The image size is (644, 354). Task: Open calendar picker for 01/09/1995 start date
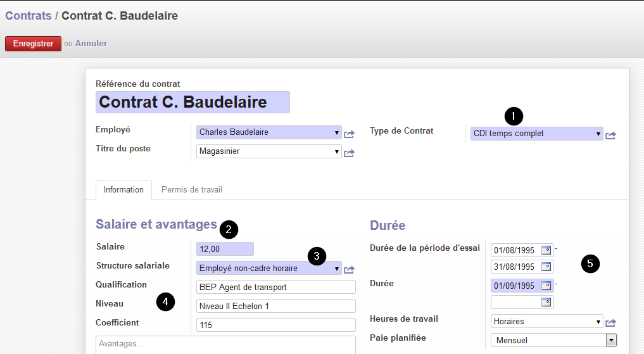tap(546, 286)
